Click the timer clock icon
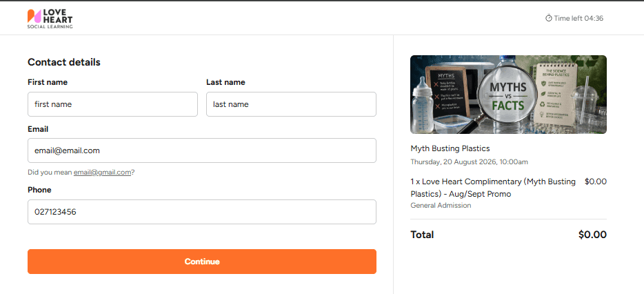Viewport: 644px width, 294px height. 548,18
